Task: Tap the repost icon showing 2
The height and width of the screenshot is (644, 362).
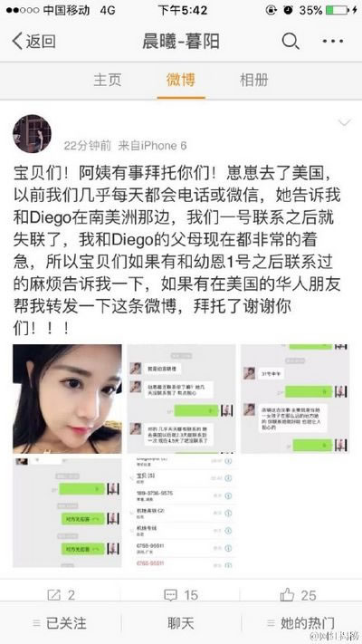Action: 54,595
